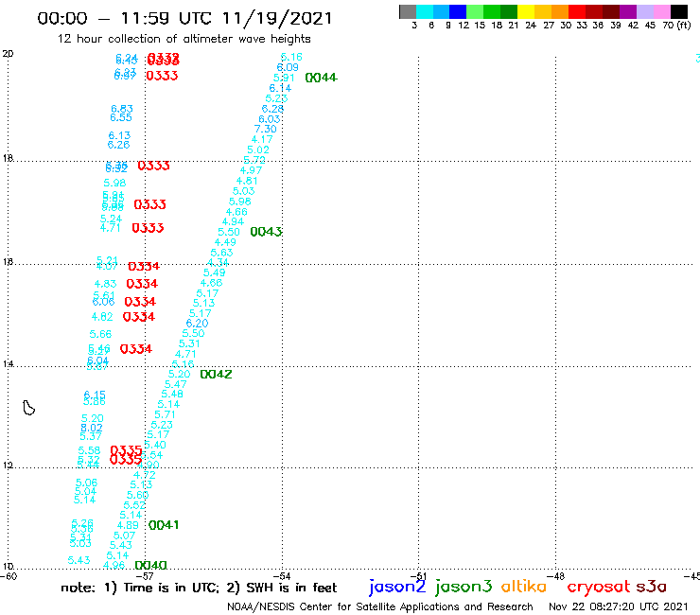Select the cryosat satellite legend label
The image size is (700, 615).
[599, 587]
